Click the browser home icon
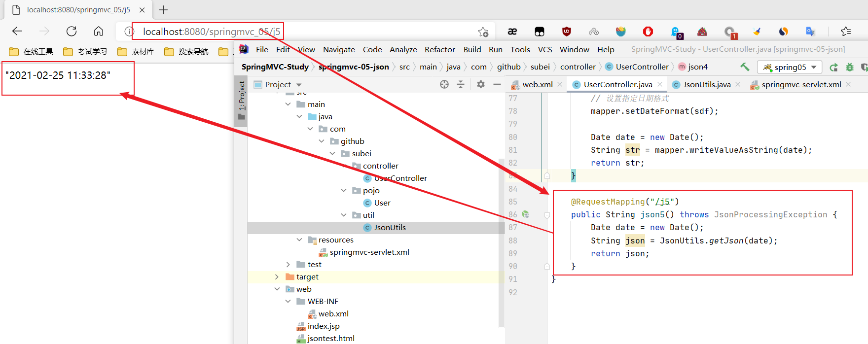The image size is (868, 344). [x=99, y=32]
